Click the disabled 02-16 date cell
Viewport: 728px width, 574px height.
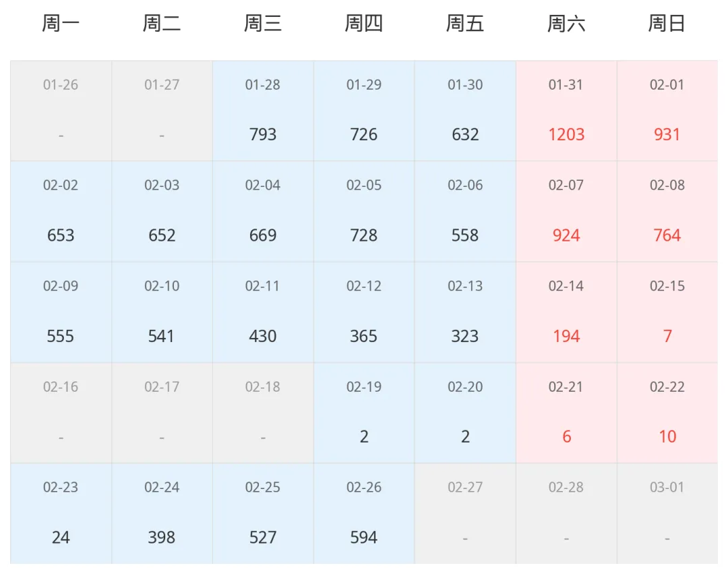61,413
